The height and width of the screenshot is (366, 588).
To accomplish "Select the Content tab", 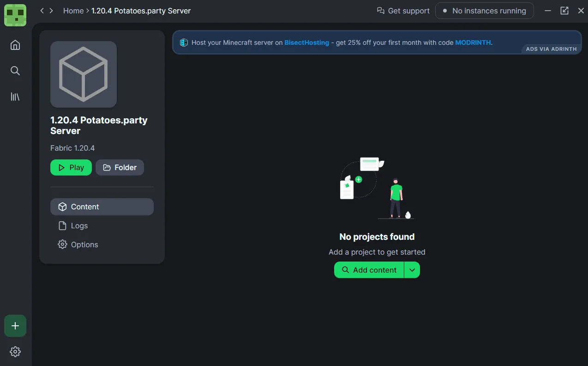I will 102,207.
